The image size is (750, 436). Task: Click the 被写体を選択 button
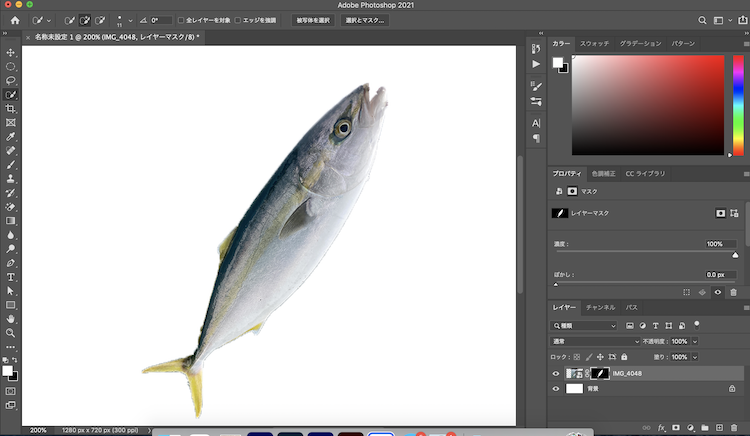(313, 21)
